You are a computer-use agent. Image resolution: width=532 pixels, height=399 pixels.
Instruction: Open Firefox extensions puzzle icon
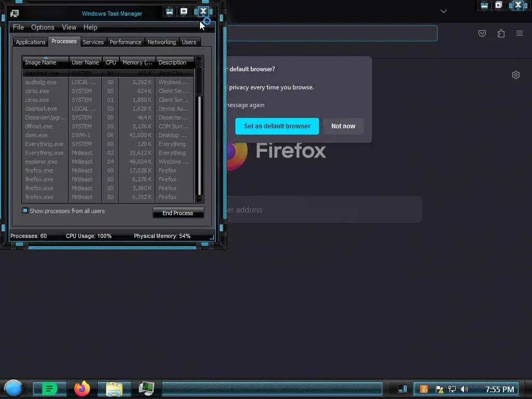[x=501, y=33]
